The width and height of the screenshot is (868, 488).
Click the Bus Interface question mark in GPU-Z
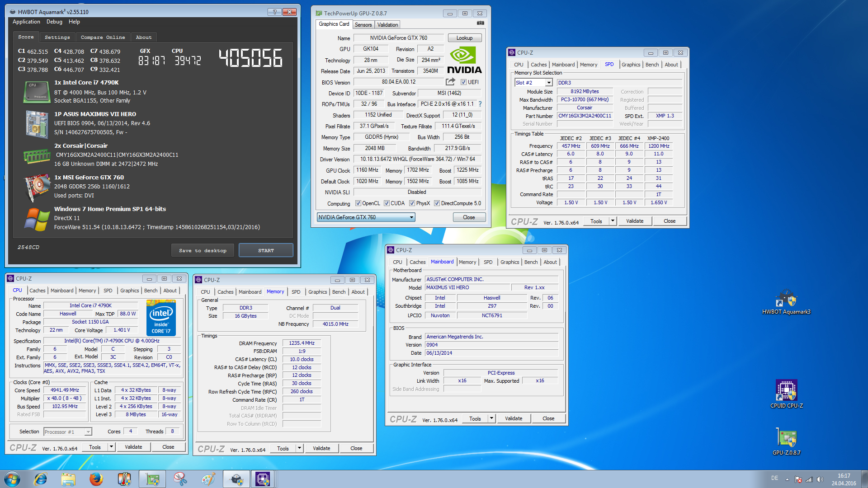pyautogui.click(x=480, y=104)
